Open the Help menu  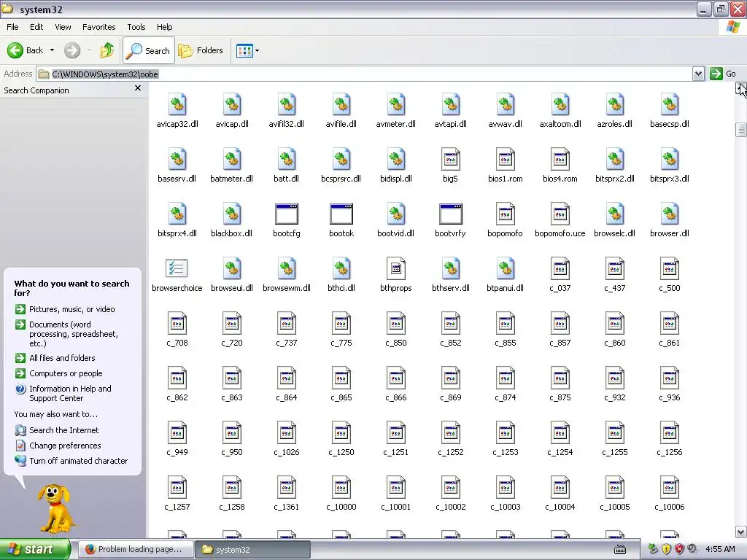[164, 27]
